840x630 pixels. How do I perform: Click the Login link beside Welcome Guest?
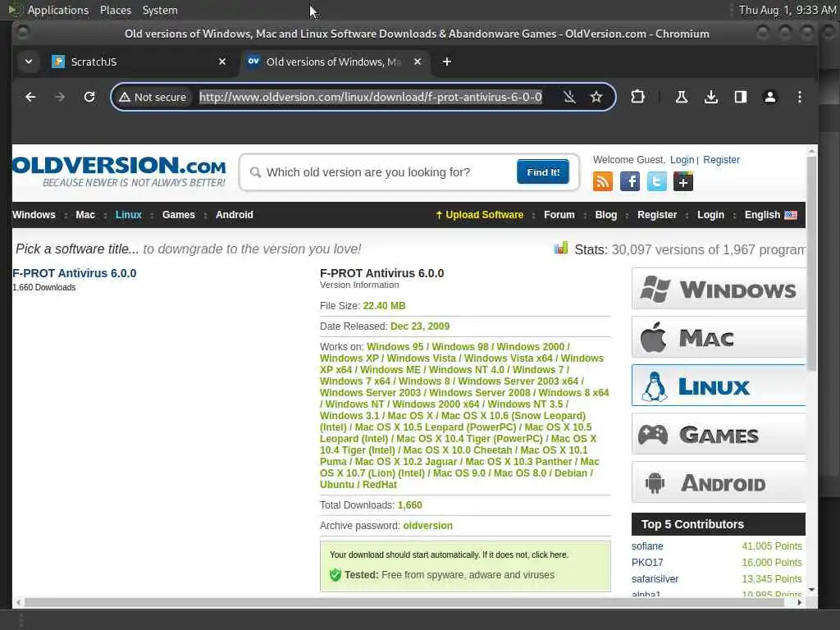point(682,160)
